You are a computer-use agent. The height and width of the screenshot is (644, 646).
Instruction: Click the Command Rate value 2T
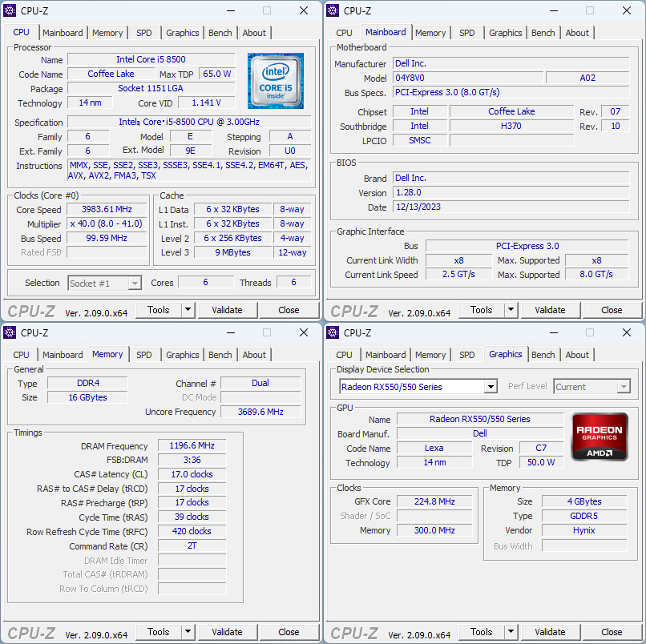[x=192, y=545]
